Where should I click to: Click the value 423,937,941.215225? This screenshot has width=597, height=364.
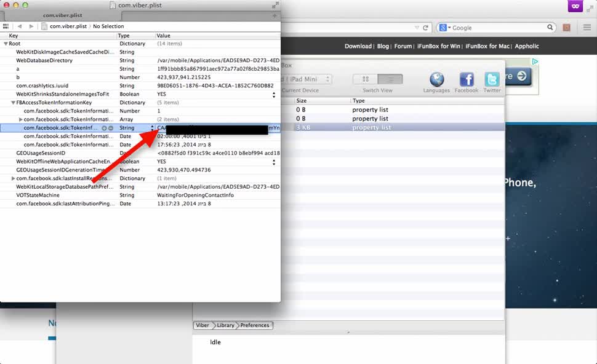click(184, 77)
